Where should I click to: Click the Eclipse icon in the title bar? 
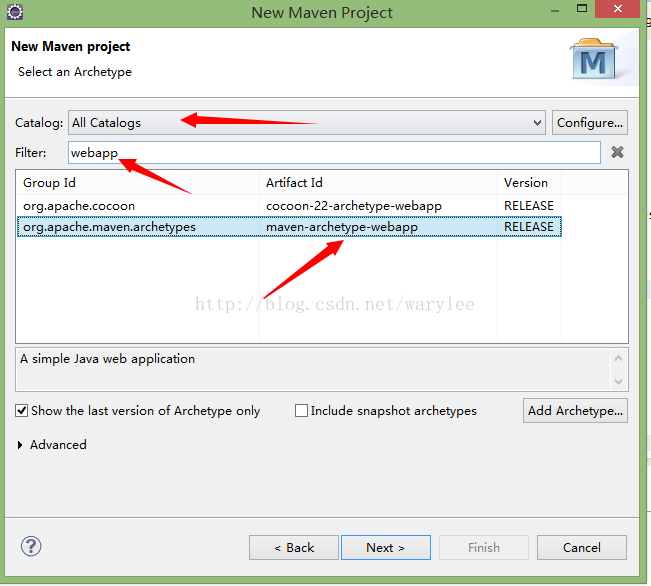point(15,12)
